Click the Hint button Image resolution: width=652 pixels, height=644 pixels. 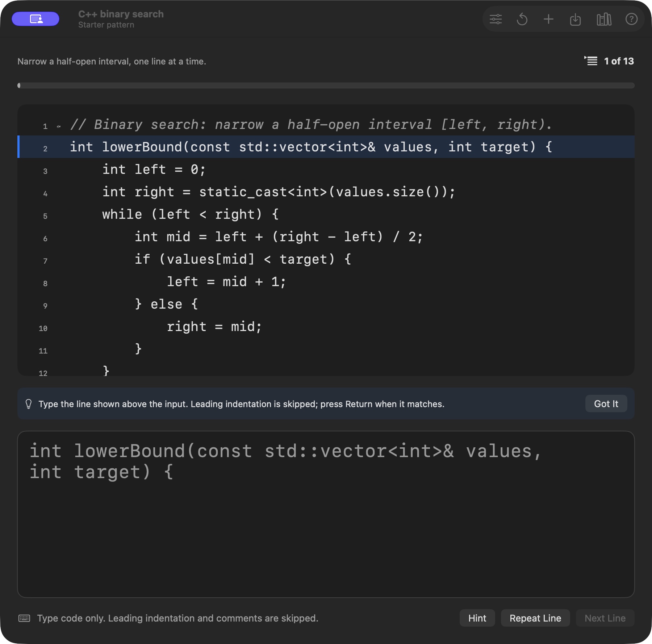(477, 618)
